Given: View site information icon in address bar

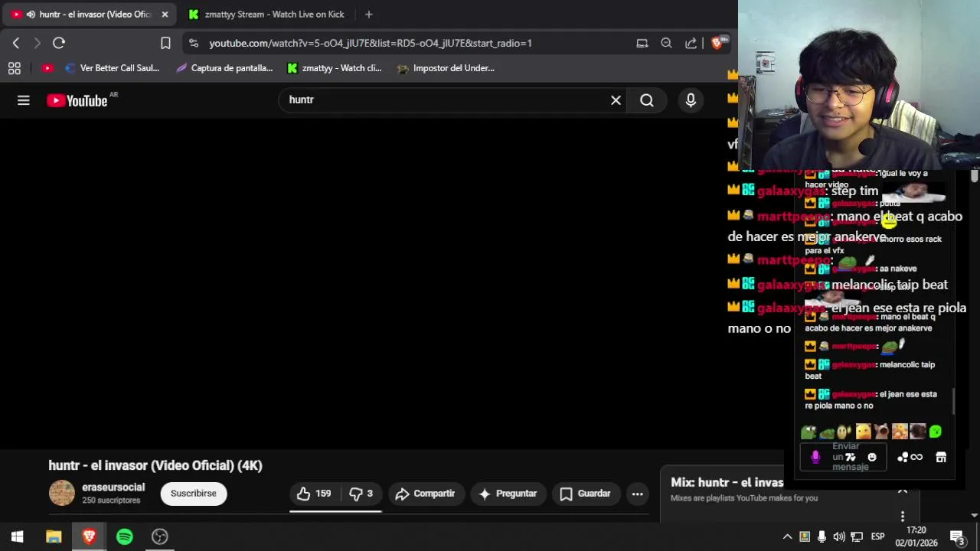Looking at the screenshot, I should pyautogui.click(x=193, y=44).
